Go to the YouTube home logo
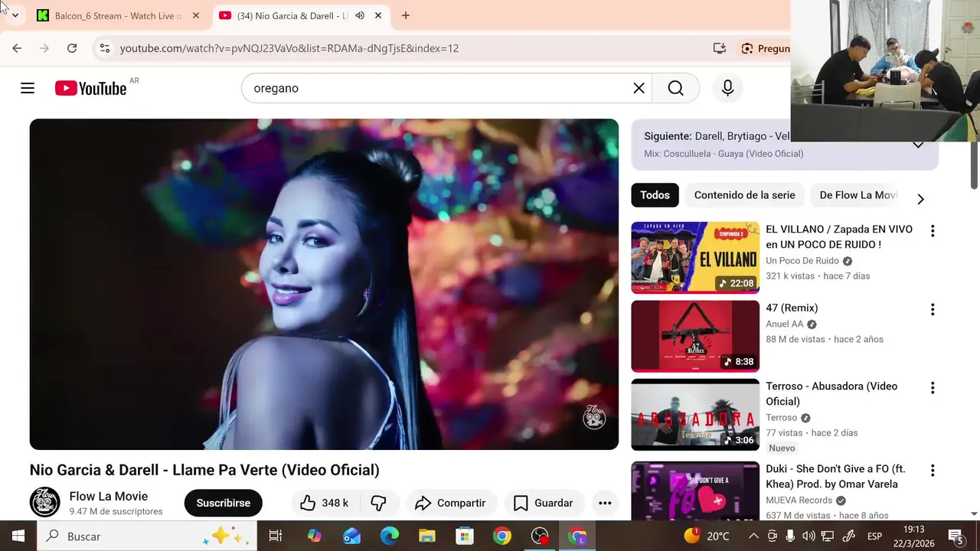The image size is (980, 551). (x=90, y=88)
